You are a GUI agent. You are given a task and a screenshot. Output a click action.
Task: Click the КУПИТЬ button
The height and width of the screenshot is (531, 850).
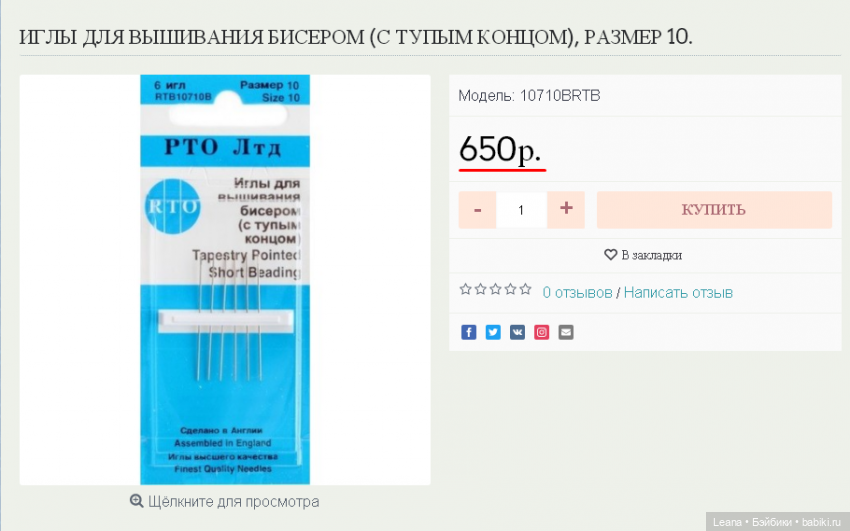714,210
